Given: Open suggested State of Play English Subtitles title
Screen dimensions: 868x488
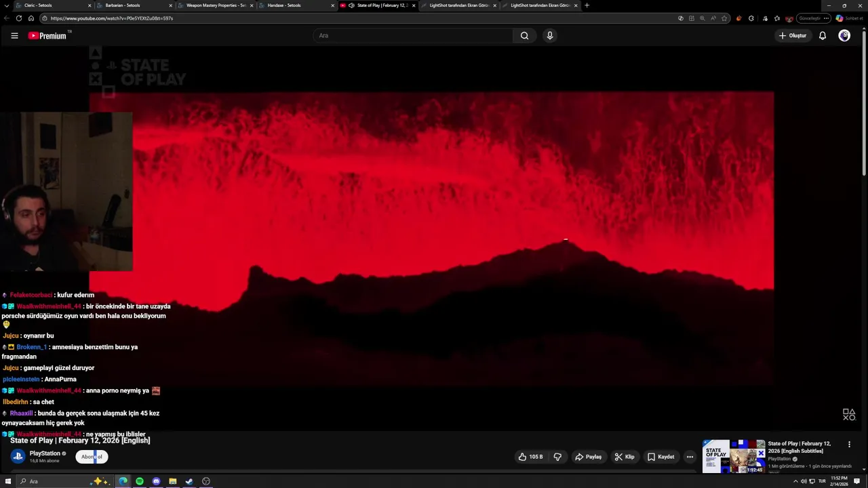Looking at the screenshot, I should pos(800,447).
